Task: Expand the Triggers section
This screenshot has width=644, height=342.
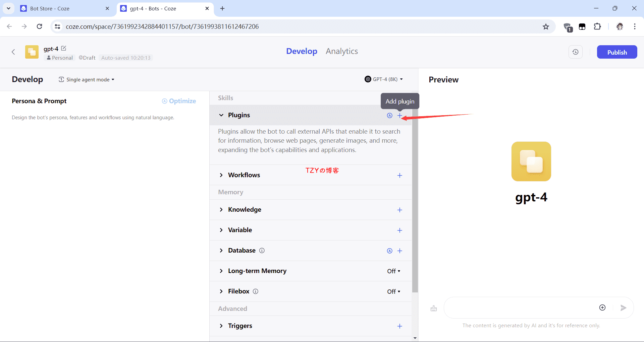Action: point(221,326)
